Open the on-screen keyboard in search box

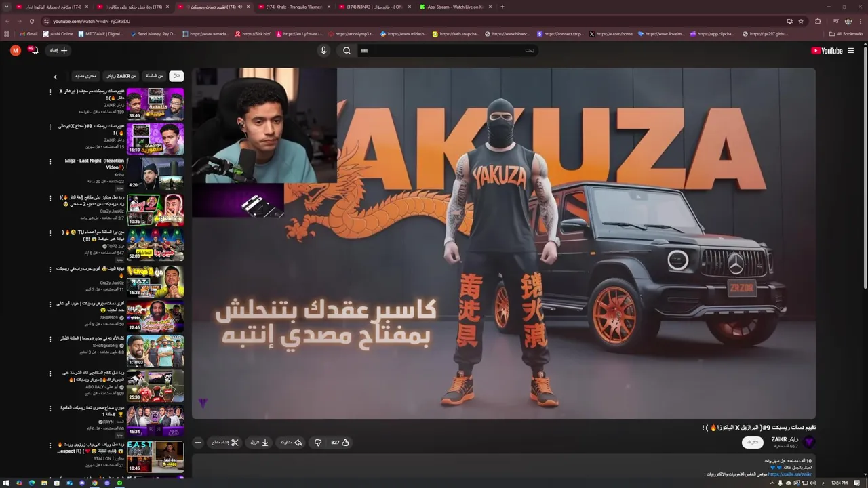(x=364, y=50)
